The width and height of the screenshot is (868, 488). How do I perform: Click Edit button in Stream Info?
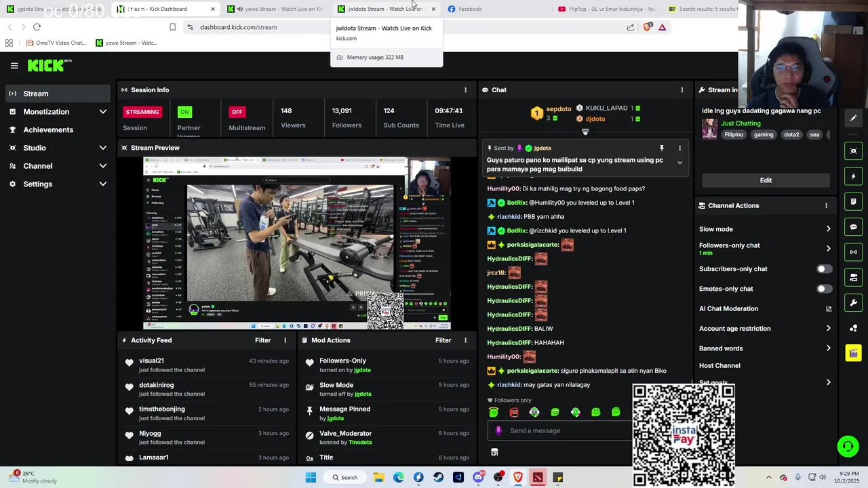[x=766, y=180]
